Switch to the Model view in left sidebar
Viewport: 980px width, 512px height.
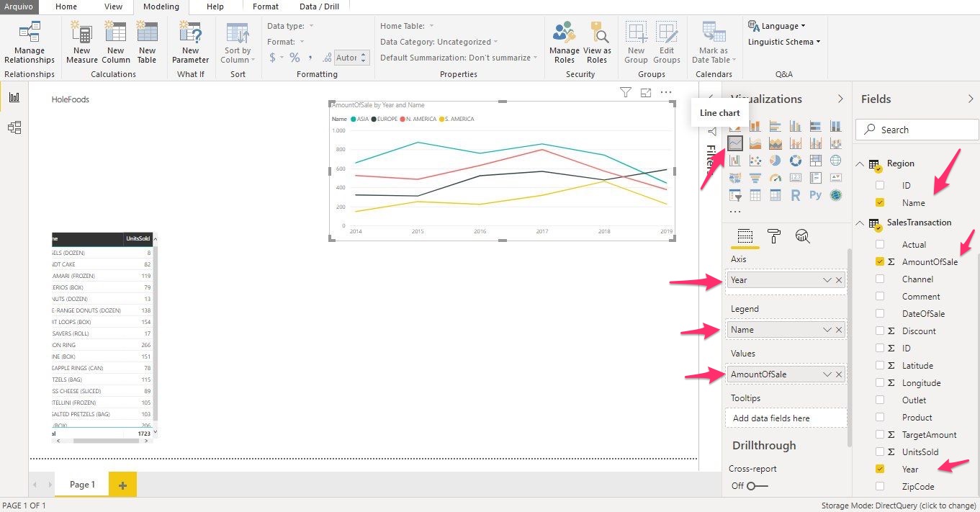14,127
